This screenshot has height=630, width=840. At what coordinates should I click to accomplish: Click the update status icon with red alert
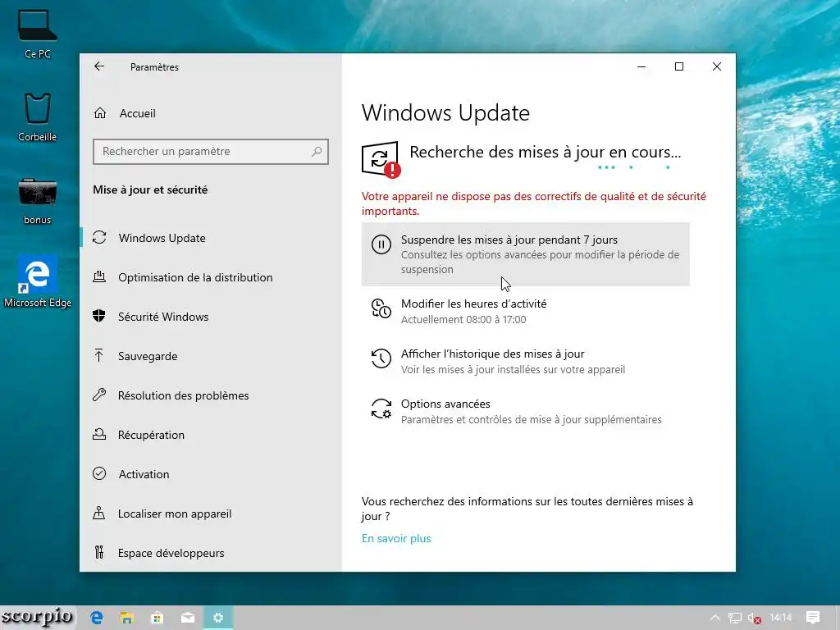click(381, 159)
